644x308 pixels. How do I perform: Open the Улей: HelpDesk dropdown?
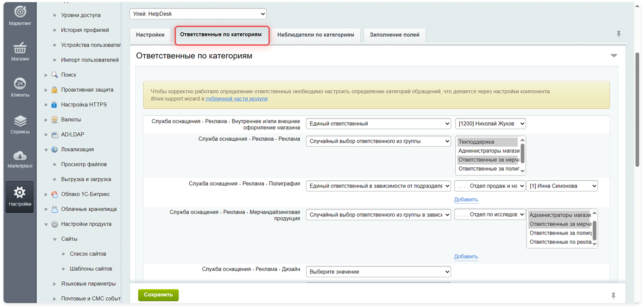pos(198,14)
